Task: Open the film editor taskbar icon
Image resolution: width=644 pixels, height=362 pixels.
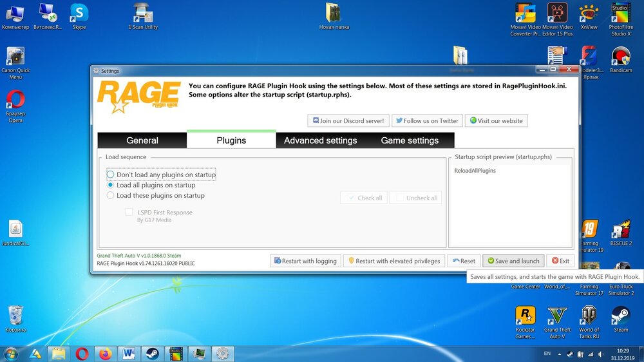Action: (176, 354)
